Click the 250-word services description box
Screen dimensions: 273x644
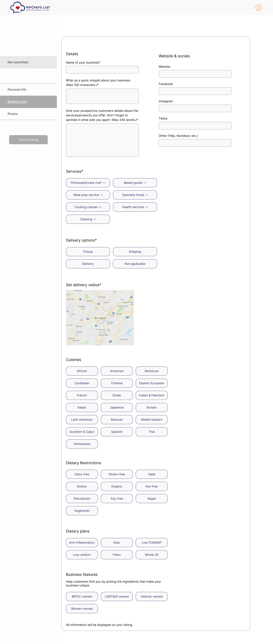click(x=102, y=140)
